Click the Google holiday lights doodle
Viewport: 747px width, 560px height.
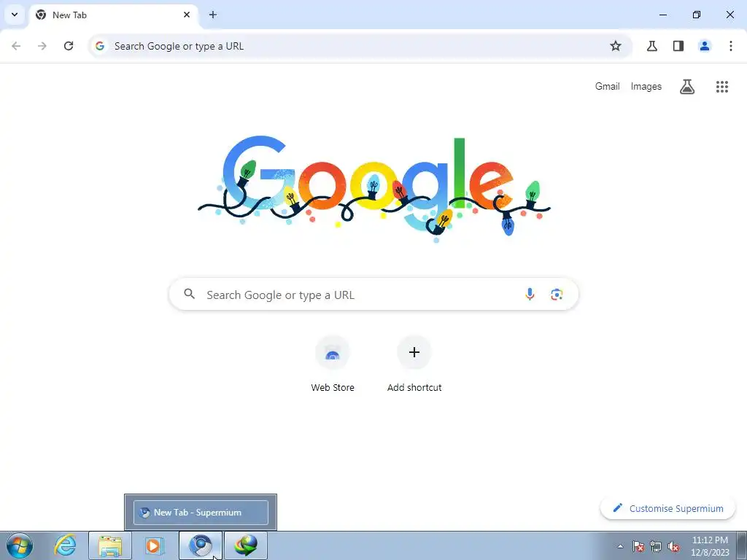374,190
